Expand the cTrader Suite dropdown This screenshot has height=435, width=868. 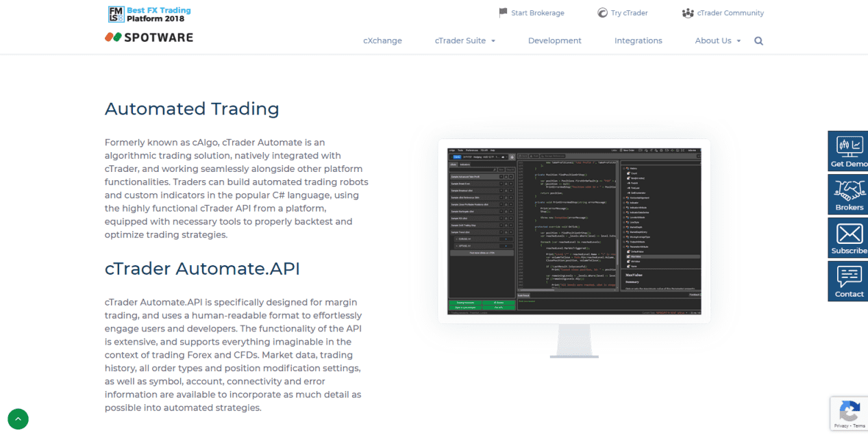tap(464, 40)
